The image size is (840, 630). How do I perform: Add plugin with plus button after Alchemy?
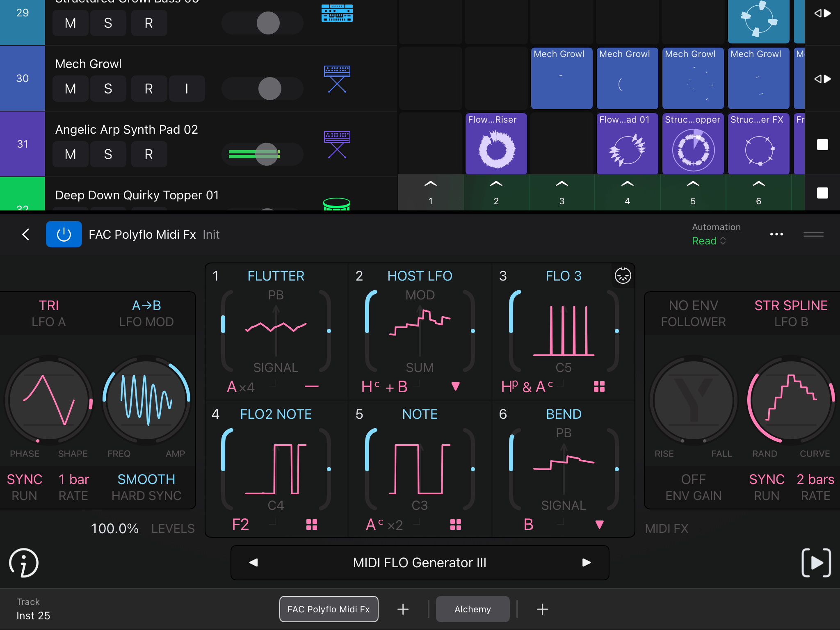click(x=542, y=609)
